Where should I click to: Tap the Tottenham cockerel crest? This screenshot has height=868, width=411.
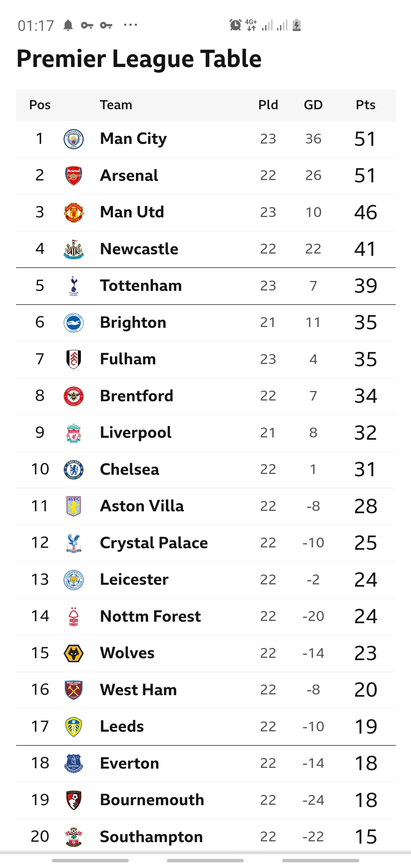coord(73,286)
